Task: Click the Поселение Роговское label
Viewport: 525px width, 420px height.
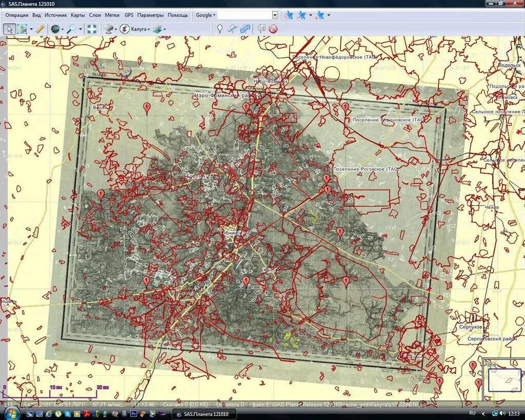Action: pyautogui.click(x=366, y=169)
